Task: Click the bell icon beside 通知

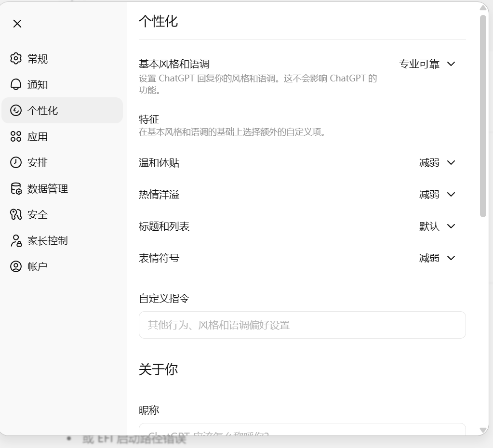Action: pos(16,85)
